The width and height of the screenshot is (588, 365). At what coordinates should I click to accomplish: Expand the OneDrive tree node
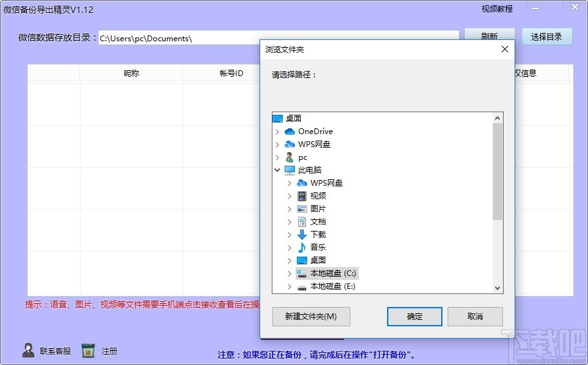pos(277,132)
